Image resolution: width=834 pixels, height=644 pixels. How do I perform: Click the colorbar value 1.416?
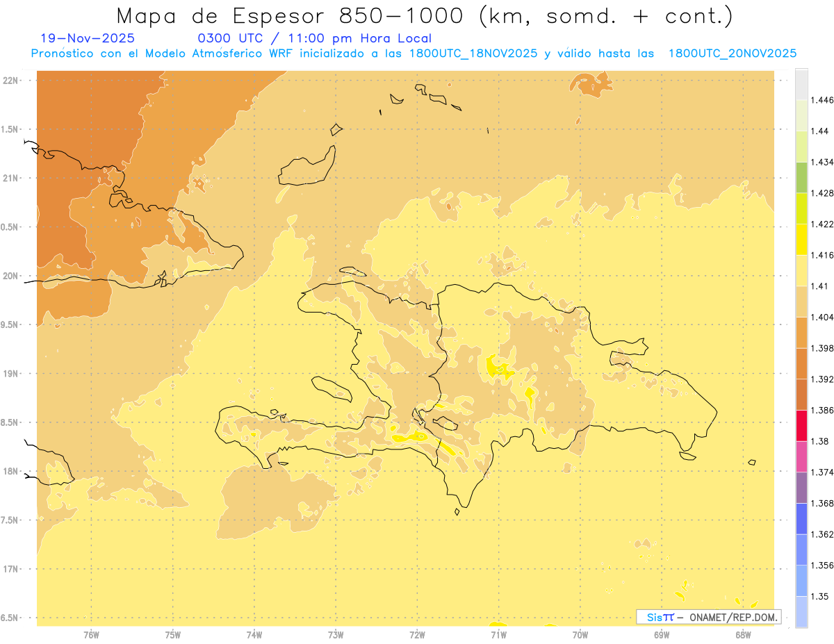(x=823, y=255)
